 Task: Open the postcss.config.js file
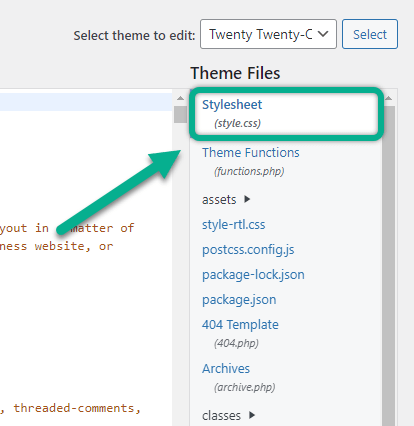pyautogui.click(x=248, y=250)
